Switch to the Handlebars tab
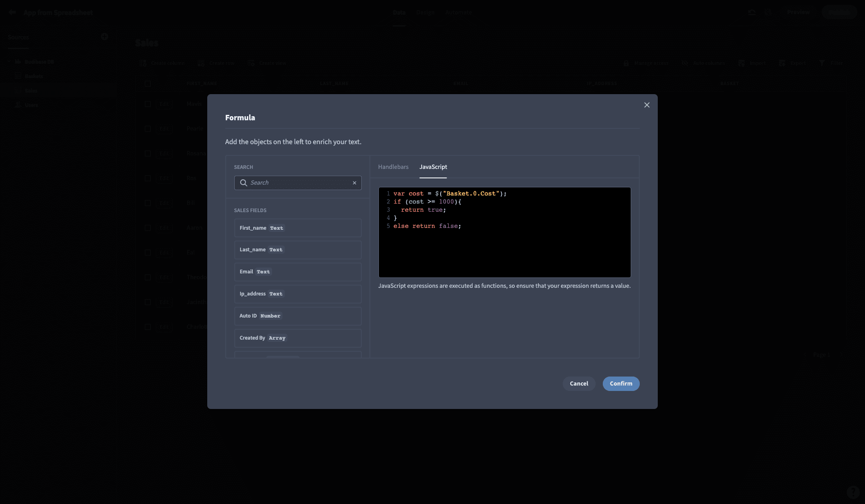 click(x=393, y=167)
